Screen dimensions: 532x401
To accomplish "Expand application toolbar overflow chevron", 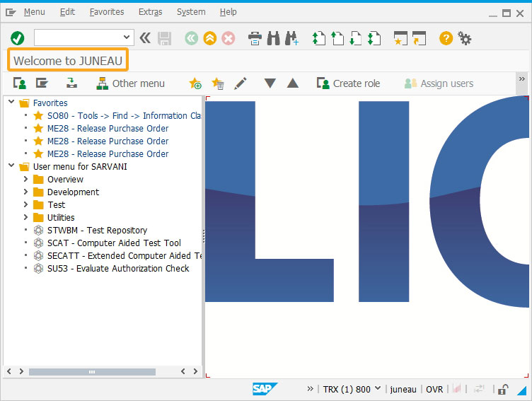I will [522, 79].
